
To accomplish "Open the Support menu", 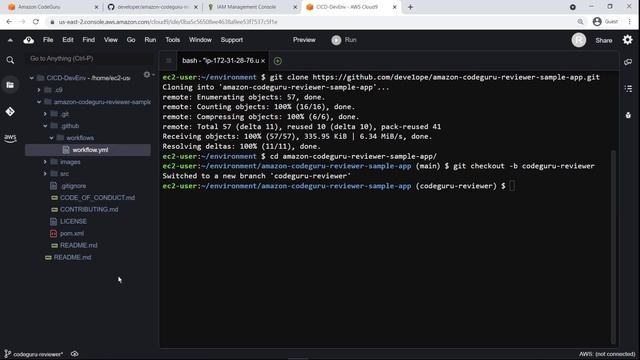I will pyautogui.click(x=232, y=40).
